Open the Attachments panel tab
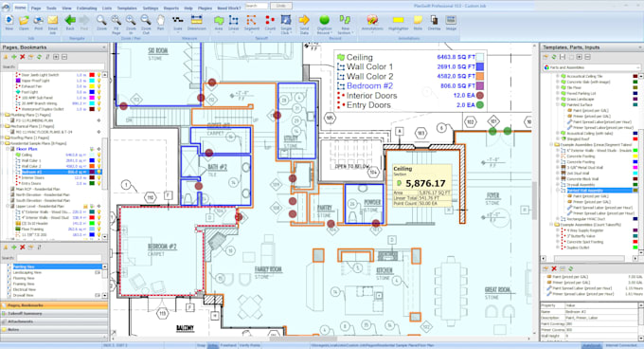 [54, 321]
